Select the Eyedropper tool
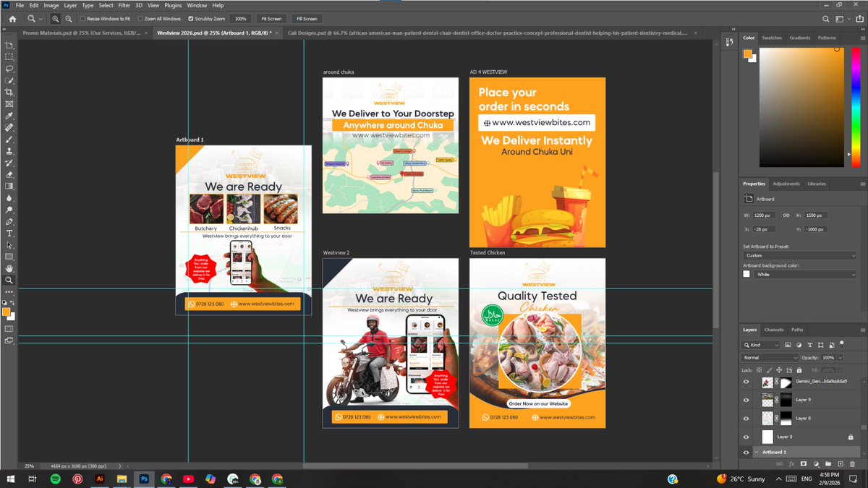This screenshot has height=488, width=868. (x=9, y=116)
